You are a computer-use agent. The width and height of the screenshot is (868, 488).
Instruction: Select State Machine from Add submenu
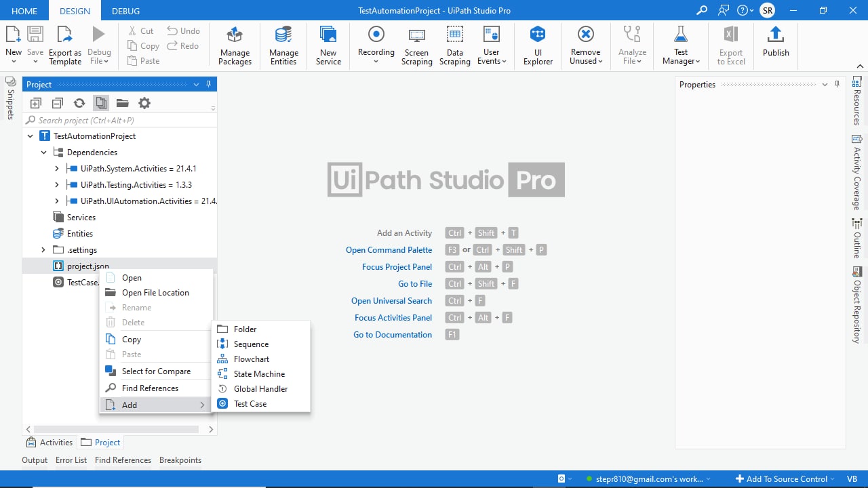[x=261, y=374]
